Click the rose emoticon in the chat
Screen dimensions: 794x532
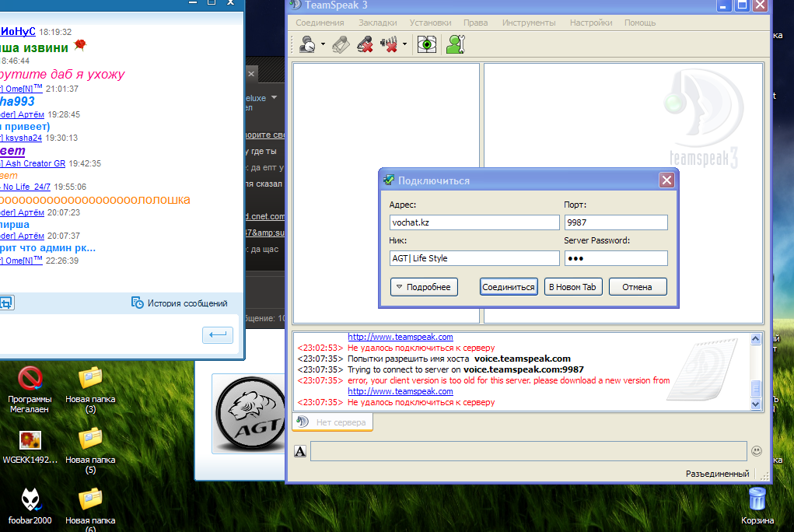[x=80, y=46]
